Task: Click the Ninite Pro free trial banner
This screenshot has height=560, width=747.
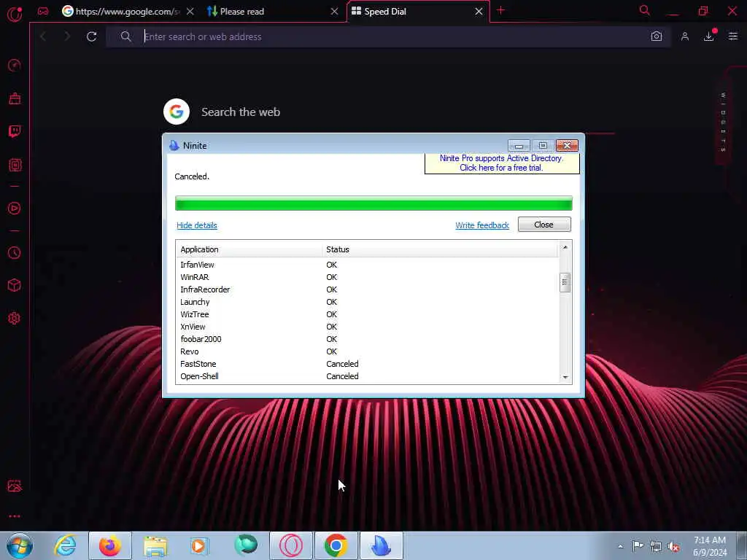Action: pos(502,163)
